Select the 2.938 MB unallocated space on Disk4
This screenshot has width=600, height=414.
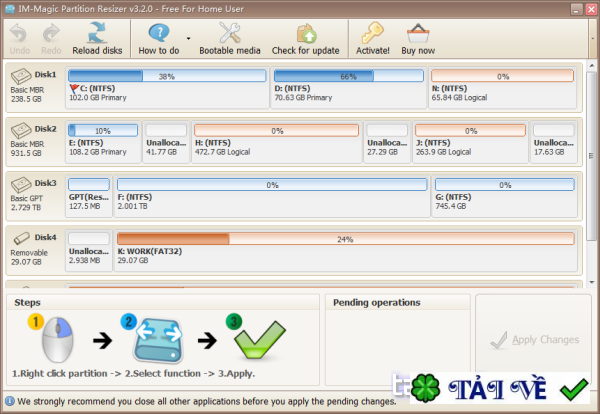point(89,251)
